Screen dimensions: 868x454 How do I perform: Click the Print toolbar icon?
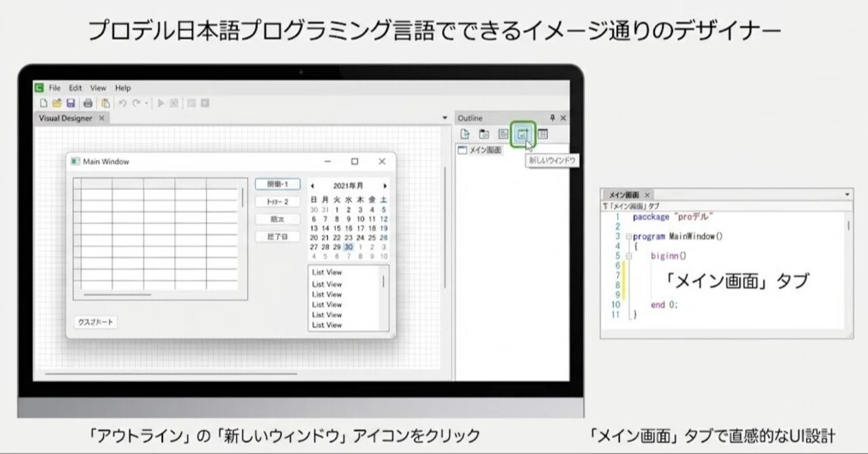pos(87,103)
